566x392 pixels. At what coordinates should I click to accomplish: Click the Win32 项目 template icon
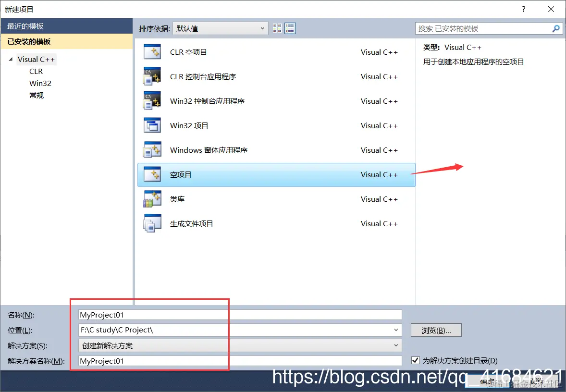pos(152,125)
